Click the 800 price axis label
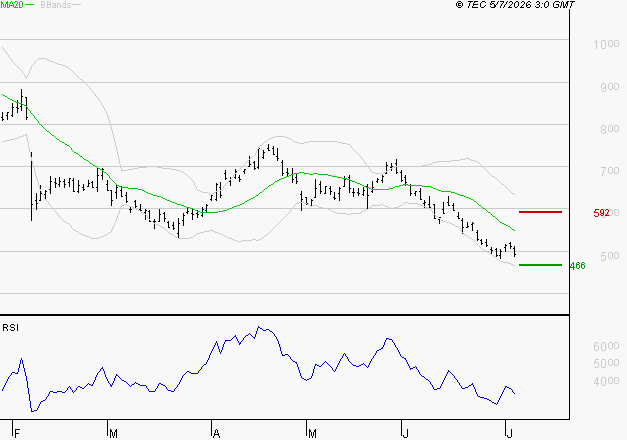The image size is (627, 440). [610, 129]
